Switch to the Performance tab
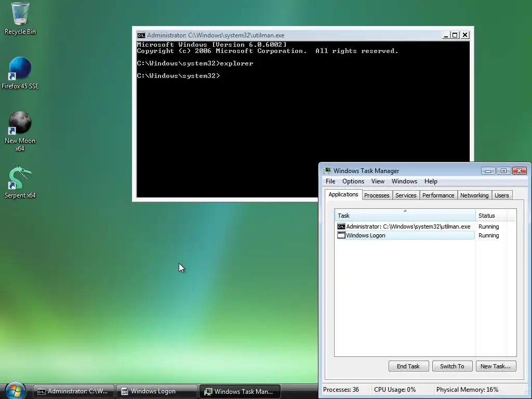Viewport: 532px width, 399px height. [x=438, y=195]
